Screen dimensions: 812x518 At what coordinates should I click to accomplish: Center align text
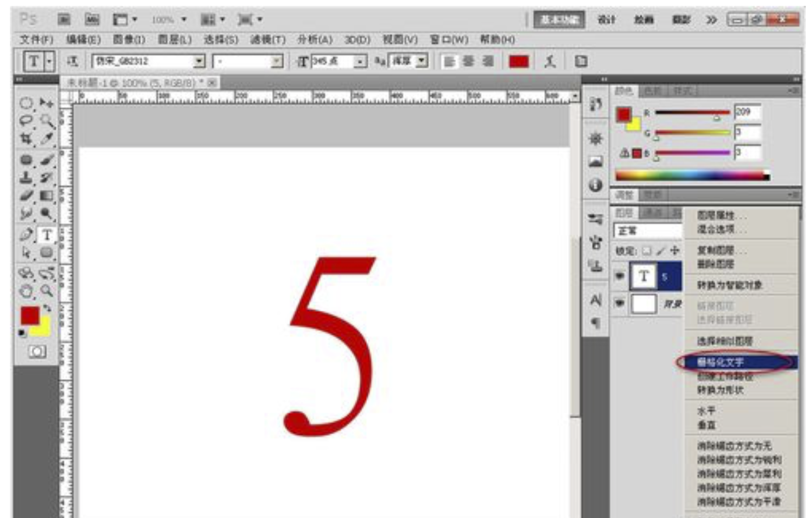[468, 61]
